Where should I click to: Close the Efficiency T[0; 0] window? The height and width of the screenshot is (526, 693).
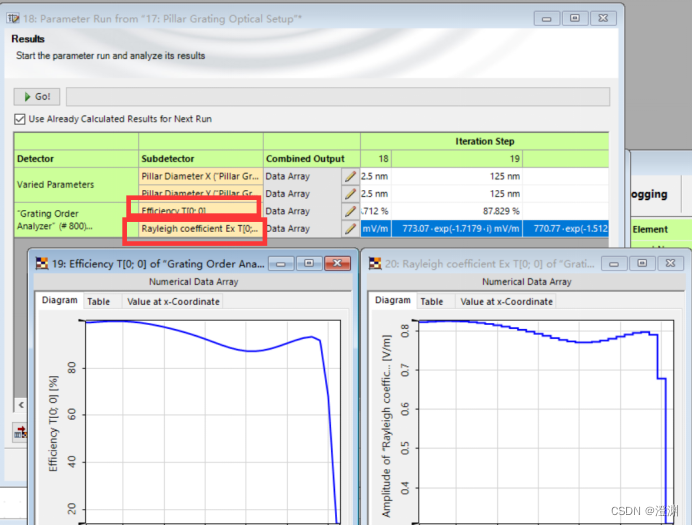pos(337,263)
